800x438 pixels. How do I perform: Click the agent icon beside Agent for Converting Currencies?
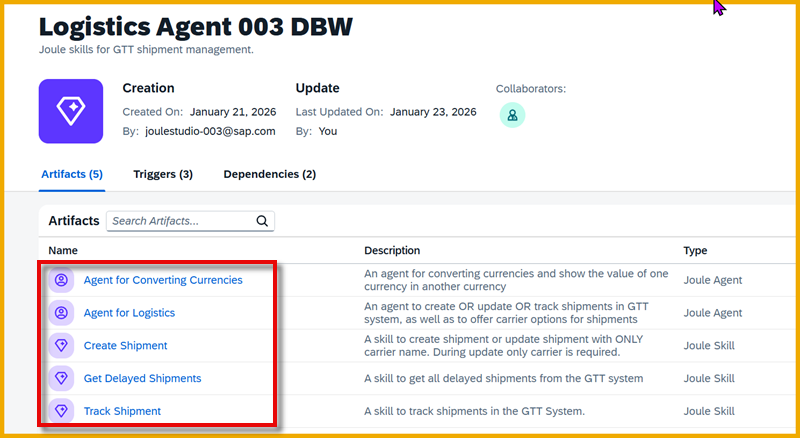(x=61, y=280)
